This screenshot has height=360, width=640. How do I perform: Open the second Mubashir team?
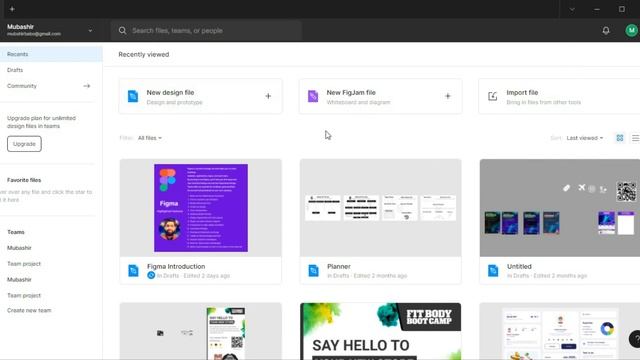click(x=19, y=280)
